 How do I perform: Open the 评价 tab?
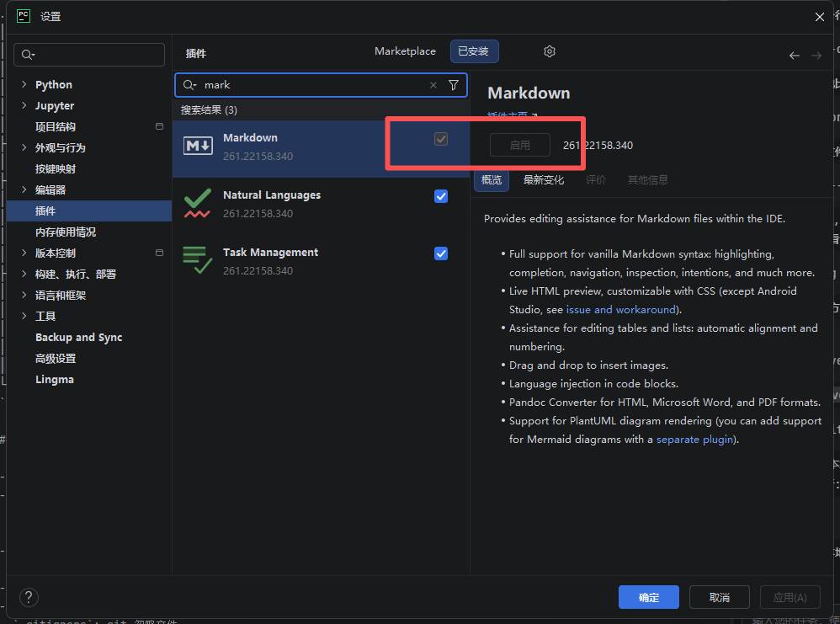[x=595, y=180]
